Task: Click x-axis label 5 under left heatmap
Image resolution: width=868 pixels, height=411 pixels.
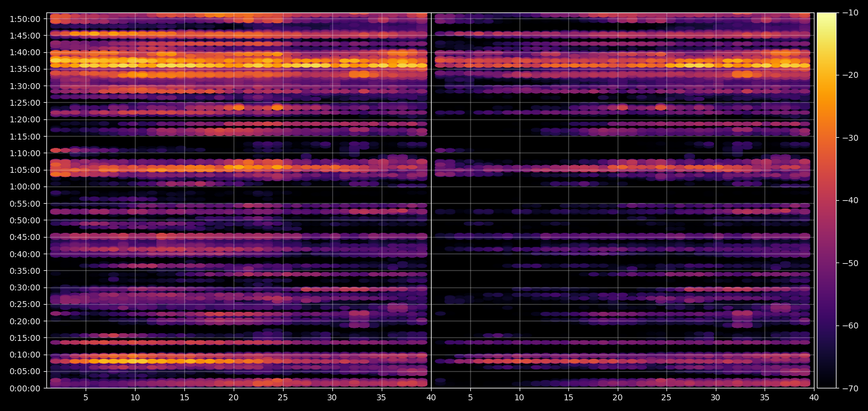Action: [x=86, y=397]
